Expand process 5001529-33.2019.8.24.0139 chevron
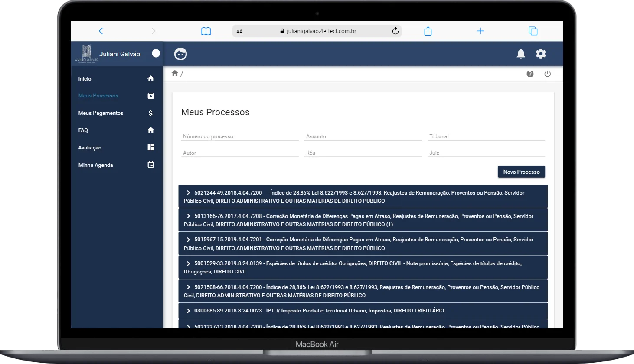The image size is (634, 364). [x=188, y=263]
